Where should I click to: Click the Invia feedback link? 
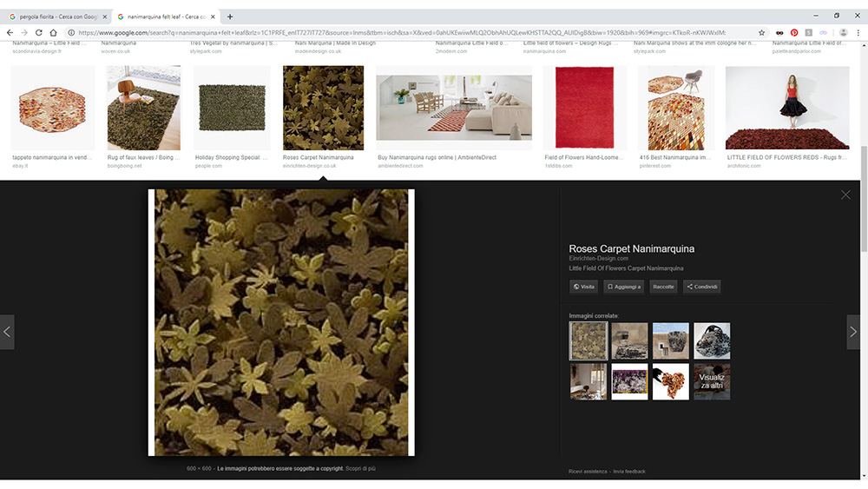pos(629,472)
